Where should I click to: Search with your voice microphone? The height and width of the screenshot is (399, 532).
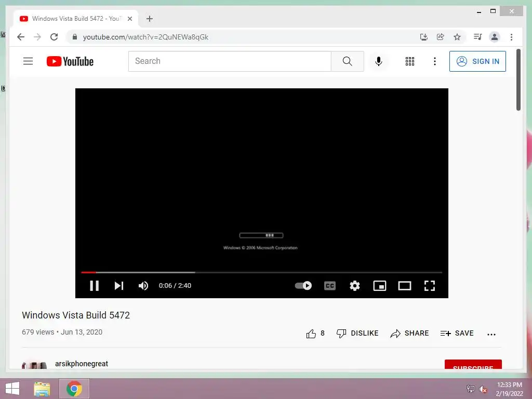[379, 61]
